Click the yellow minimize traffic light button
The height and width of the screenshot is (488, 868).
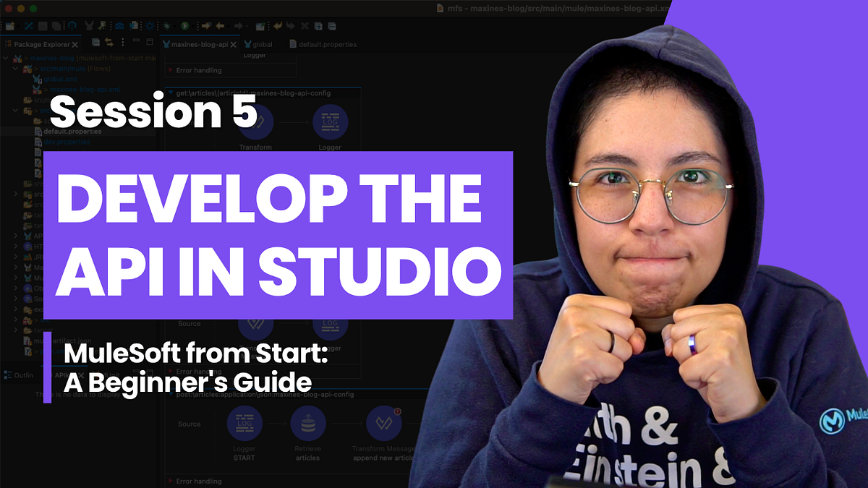20,7
